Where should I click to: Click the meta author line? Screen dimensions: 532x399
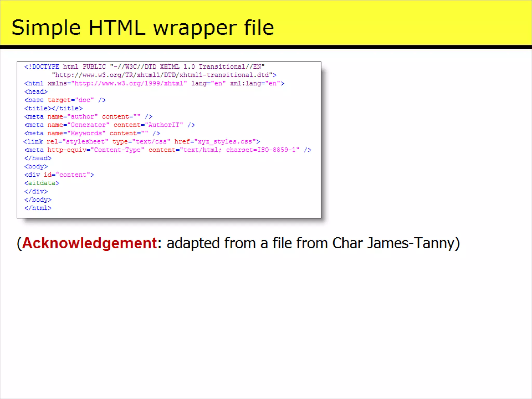coord(88,117)
